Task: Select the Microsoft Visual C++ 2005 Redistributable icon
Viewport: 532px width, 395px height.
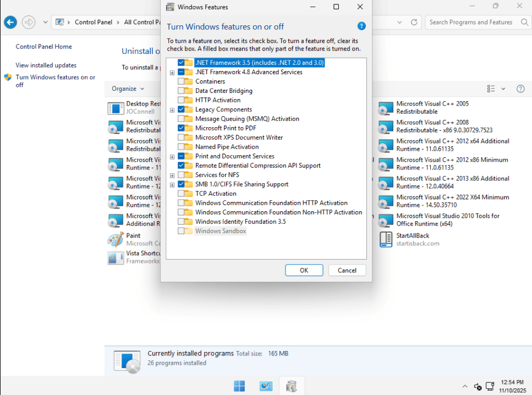Action: pos(386,108)
